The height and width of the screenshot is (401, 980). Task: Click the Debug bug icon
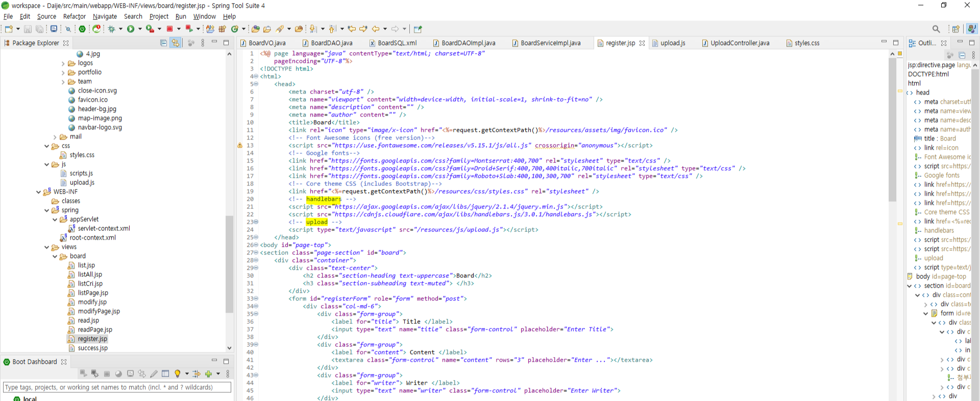112,29
